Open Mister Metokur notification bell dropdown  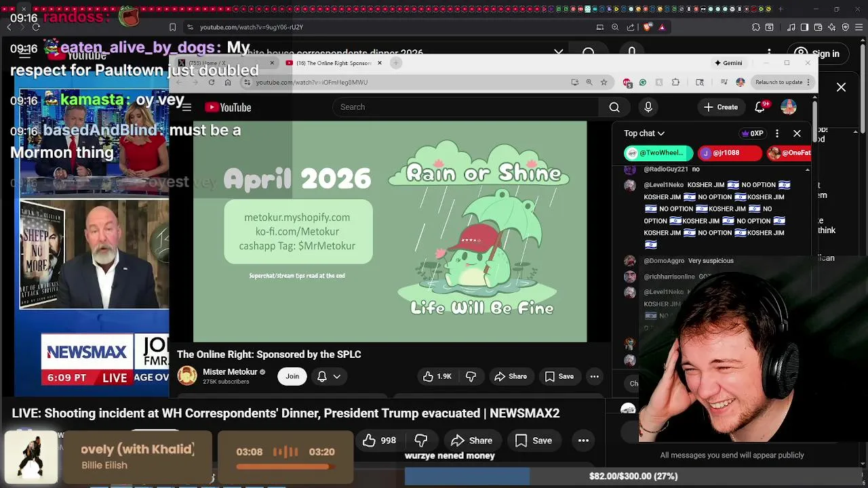329,376
